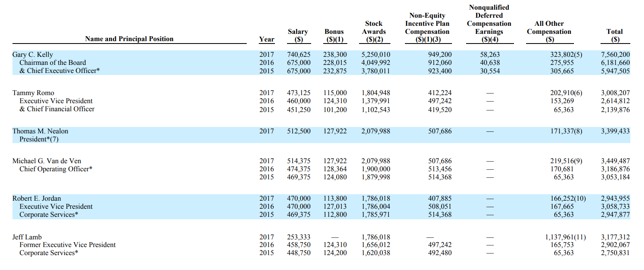Click Gary C. Kelly's name
Viewport: 644px width, 270px height.
coord(33,54)
